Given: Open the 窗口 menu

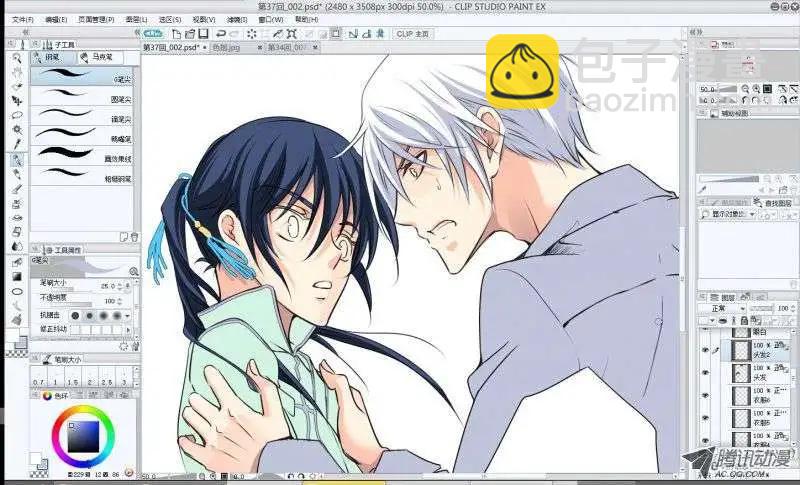Looking at the screenshot, I should [271, 19].
